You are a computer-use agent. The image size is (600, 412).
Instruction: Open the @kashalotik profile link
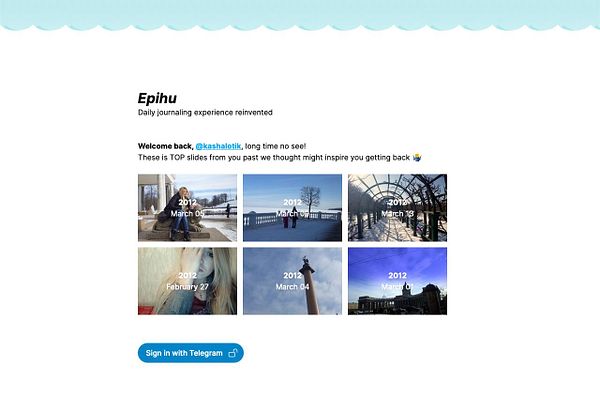pos(218,146)
